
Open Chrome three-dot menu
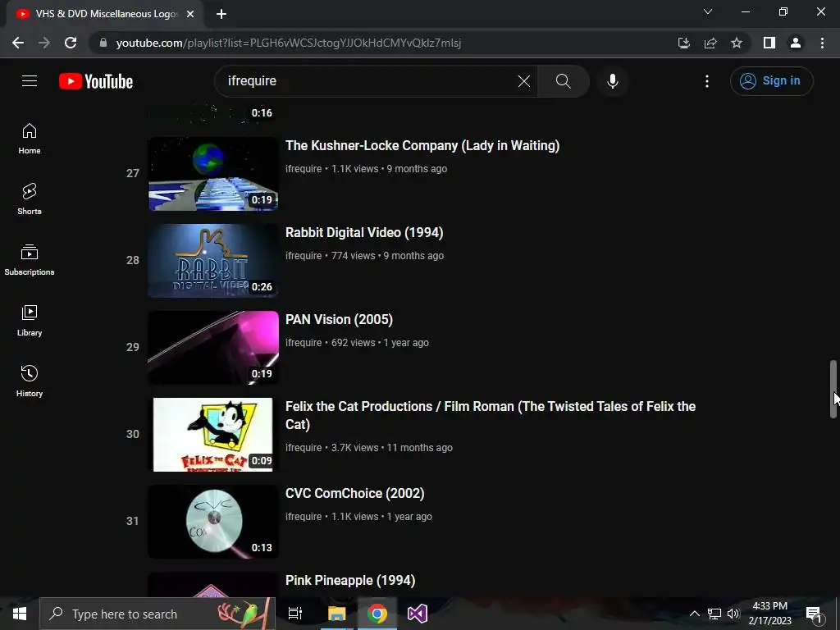(822, 43)
